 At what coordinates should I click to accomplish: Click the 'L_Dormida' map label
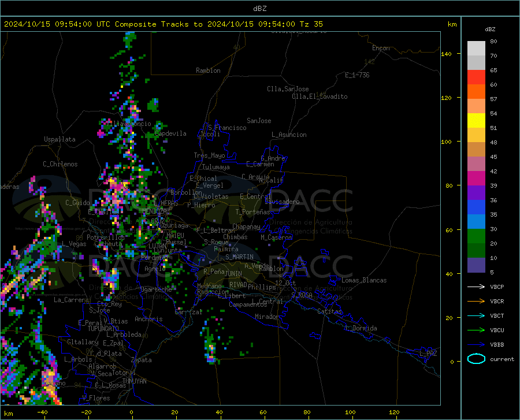[x=361, y=328]
